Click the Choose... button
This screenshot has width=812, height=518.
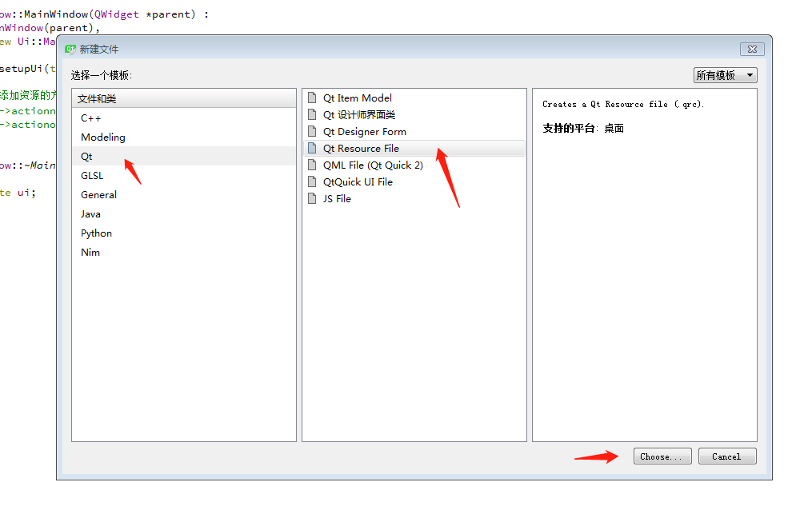[x=662, y=456]
